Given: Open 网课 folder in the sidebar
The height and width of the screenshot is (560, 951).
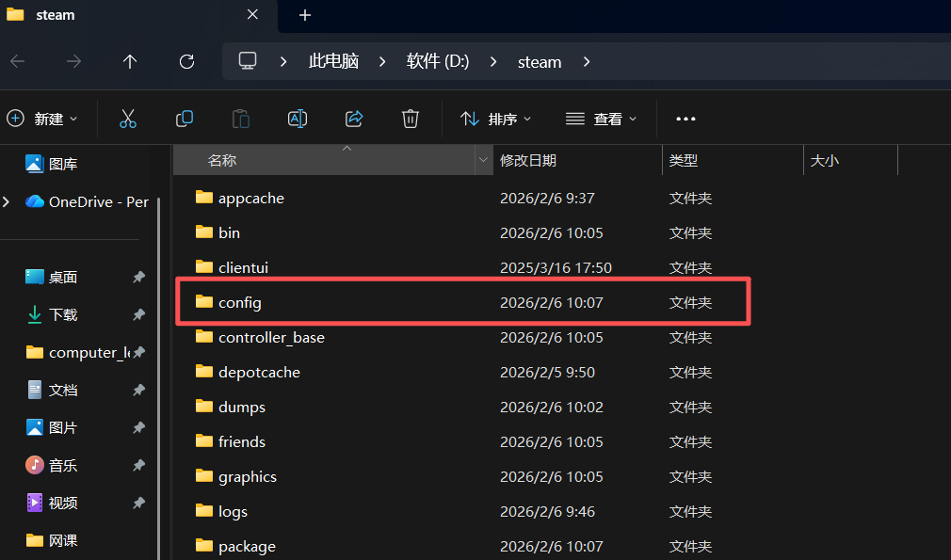Looking at the screenshot, I should pyautogui.click(x=52, y=540).
